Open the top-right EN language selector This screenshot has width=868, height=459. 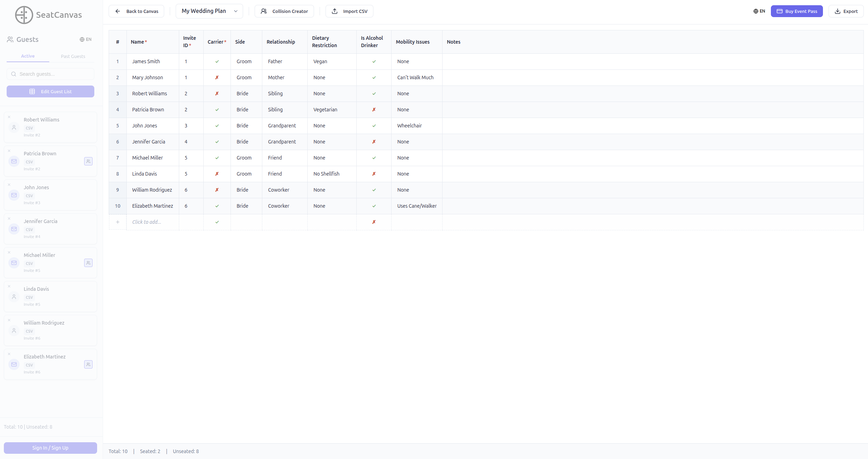coord(759,11)
